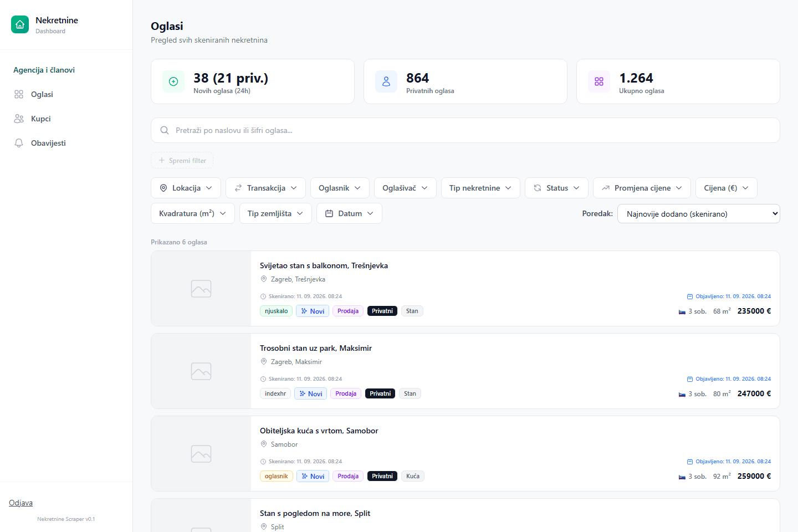Expand the Kvadratura (m²) filter
This screenshot has height=532, width=798.
(x=193, y=213)
